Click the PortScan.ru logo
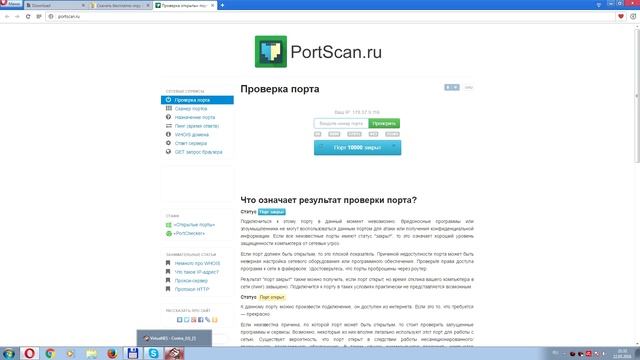 point(318,52)
